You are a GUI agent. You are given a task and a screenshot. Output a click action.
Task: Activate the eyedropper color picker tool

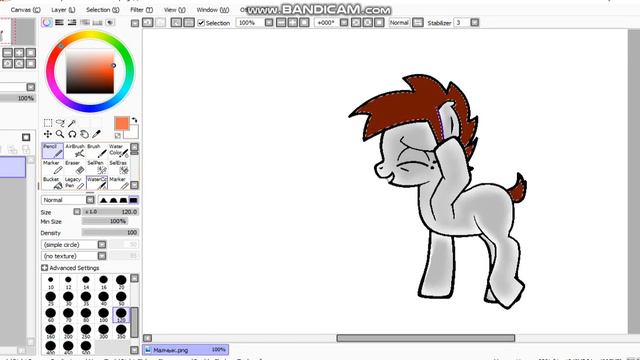[x=96, y=134]
